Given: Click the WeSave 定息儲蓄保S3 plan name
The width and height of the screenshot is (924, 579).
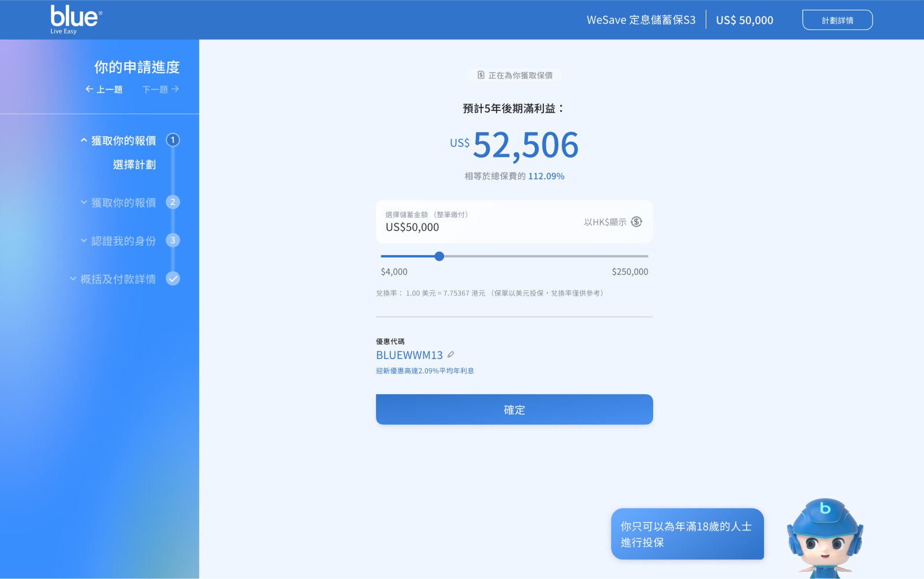Looking at the screenshot, I should point(641,20).
